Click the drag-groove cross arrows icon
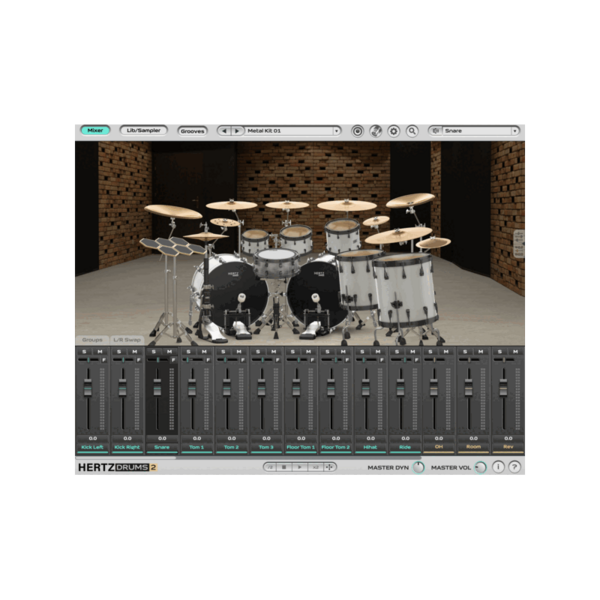 click(x=329, y=467)
